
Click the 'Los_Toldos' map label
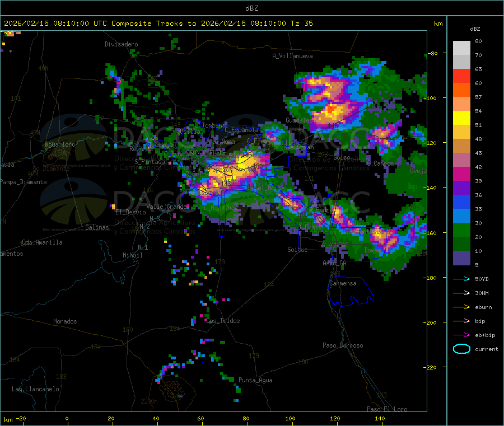pos(223,321)
